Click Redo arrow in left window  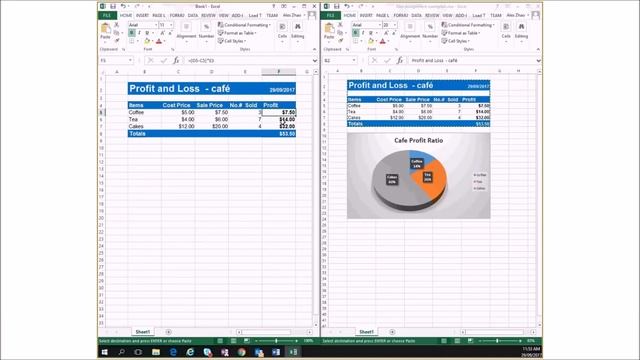137,6
